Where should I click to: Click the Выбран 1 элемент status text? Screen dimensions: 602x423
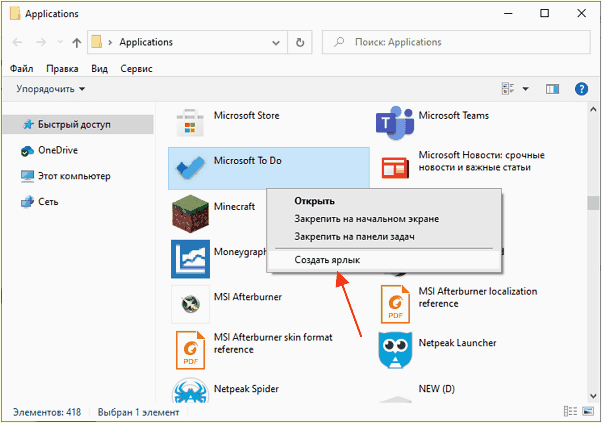click(138, 412)
